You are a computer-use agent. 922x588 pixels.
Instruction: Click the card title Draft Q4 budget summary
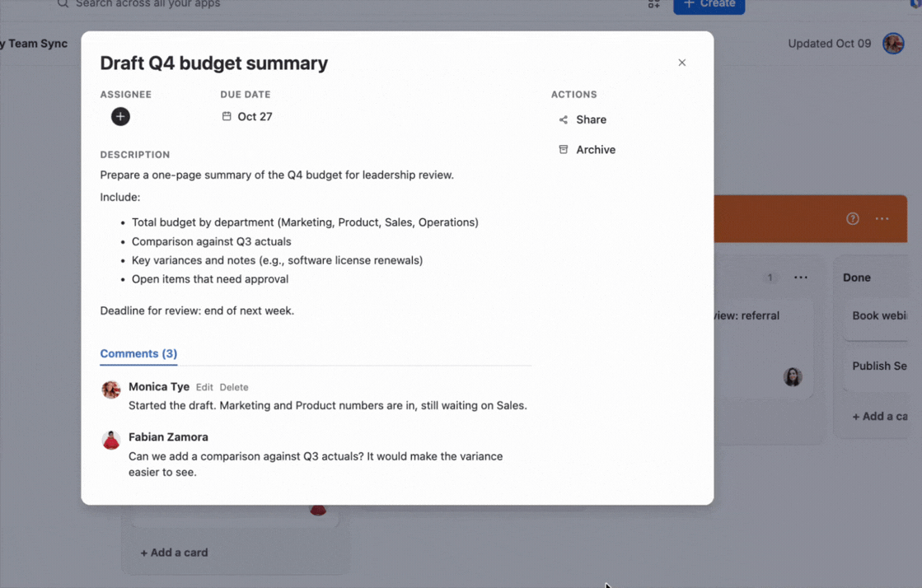pos(214,63)
